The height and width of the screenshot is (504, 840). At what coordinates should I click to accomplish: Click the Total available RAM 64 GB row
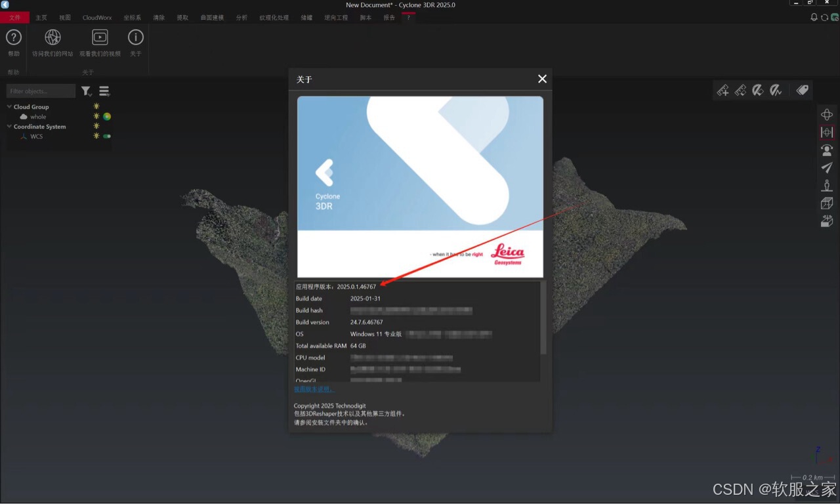click(331, 346)
